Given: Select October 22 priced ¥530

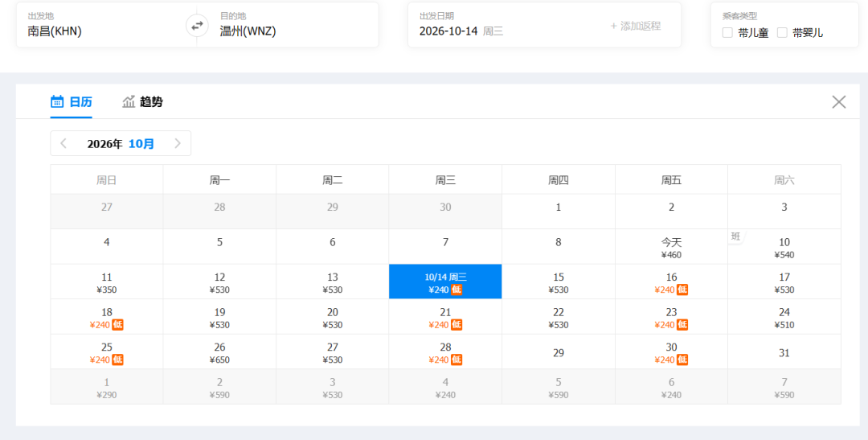Looking at the screenshot, I should pos(559,316).
